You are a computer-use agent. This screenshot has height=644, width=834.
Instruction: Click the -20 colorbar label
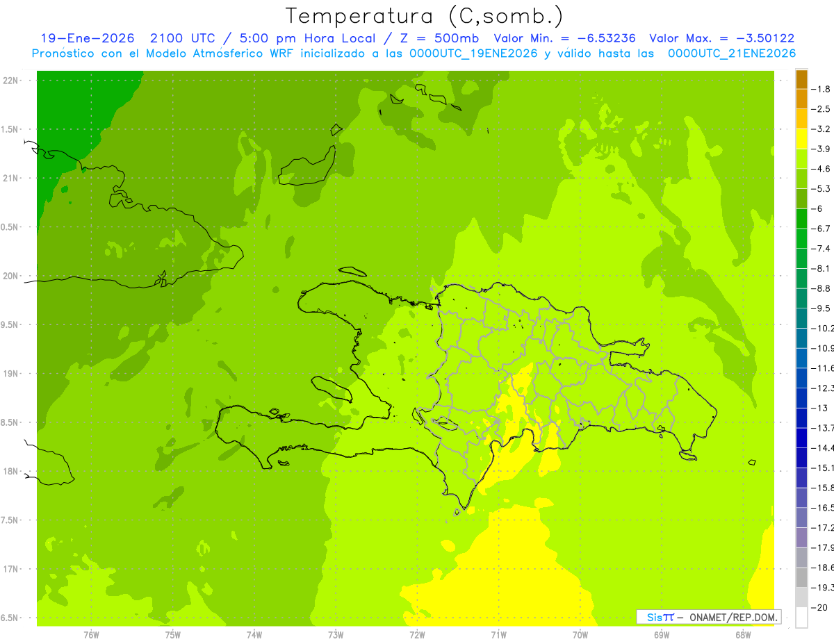point(820,607)
